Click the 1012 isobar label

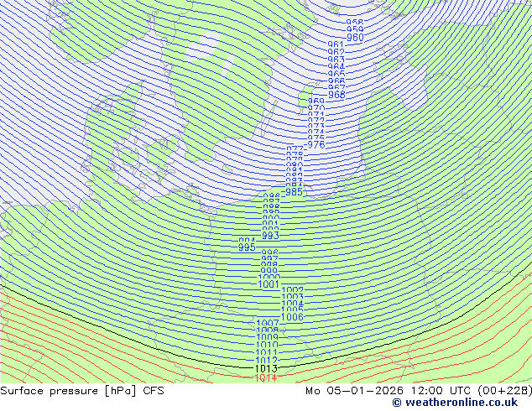(267, 361)
